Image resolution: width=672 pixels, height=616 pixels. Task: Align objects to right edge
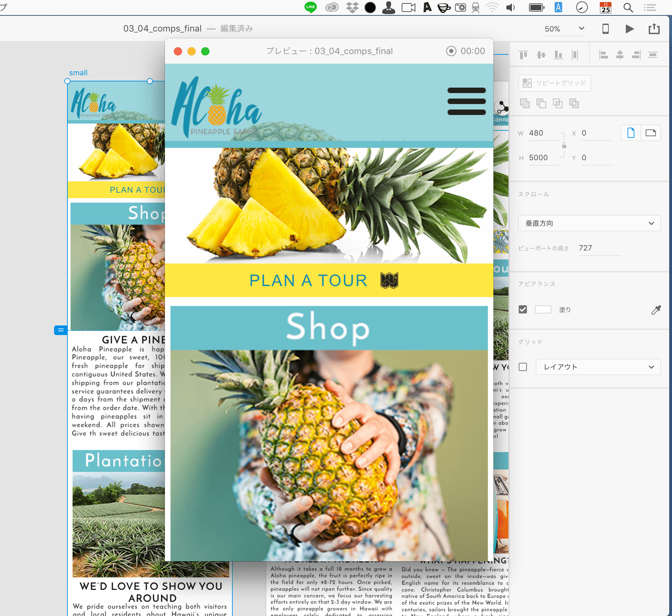tap(636, 55)
